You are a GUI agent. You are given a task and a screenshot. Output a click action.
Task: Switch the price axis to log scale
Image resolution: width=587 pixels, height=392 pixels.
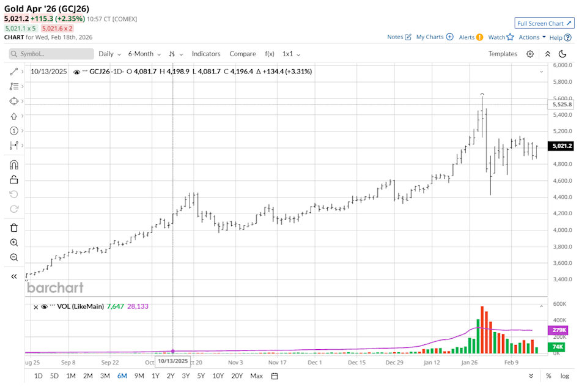coord(564,375)
